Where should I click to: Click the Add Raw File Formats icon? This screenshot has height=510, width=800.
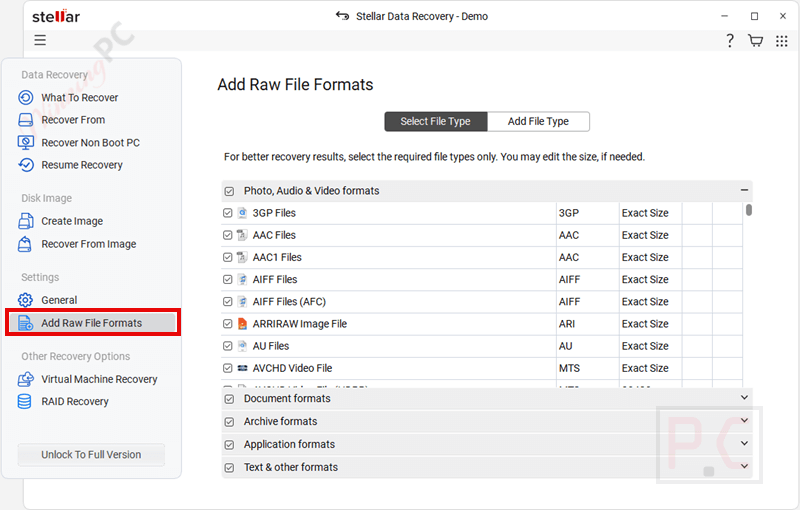coord(26,323)
